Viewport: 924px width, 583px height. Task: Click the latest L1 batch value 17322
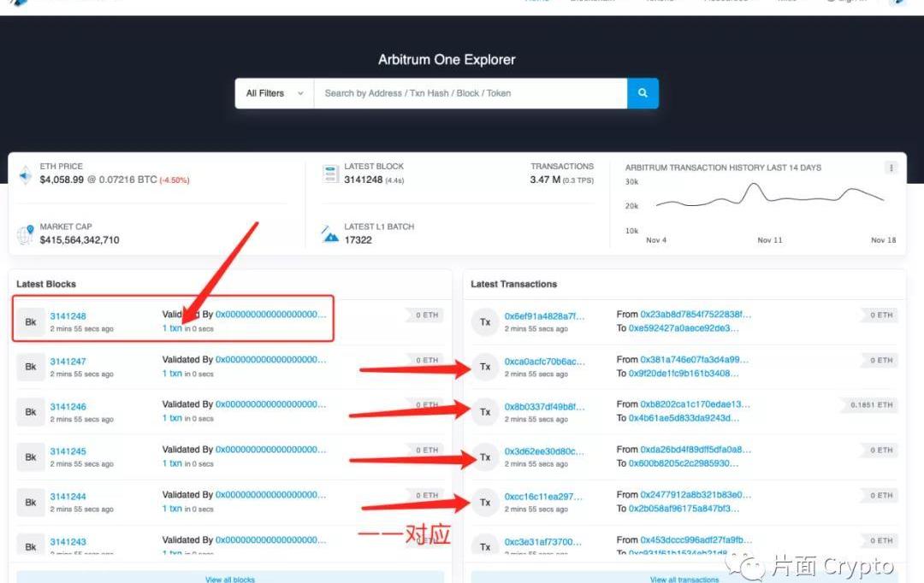tap(358, 240)
